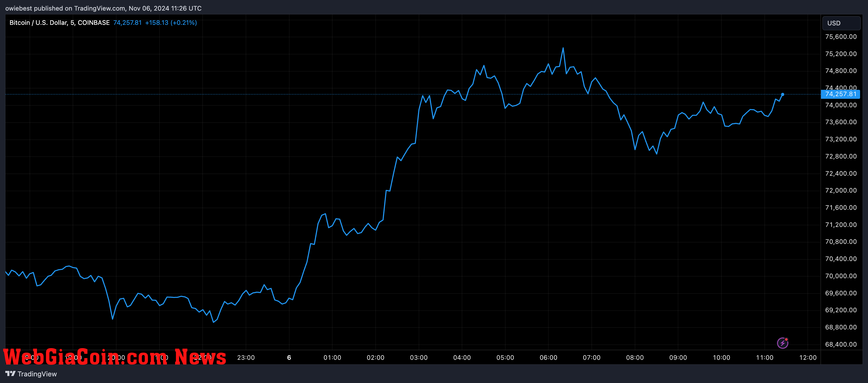The width and height of the screenshot is (868, 383).
Task: Click the 70,000.00 price axis label
Action: click(x=841, y=276)
